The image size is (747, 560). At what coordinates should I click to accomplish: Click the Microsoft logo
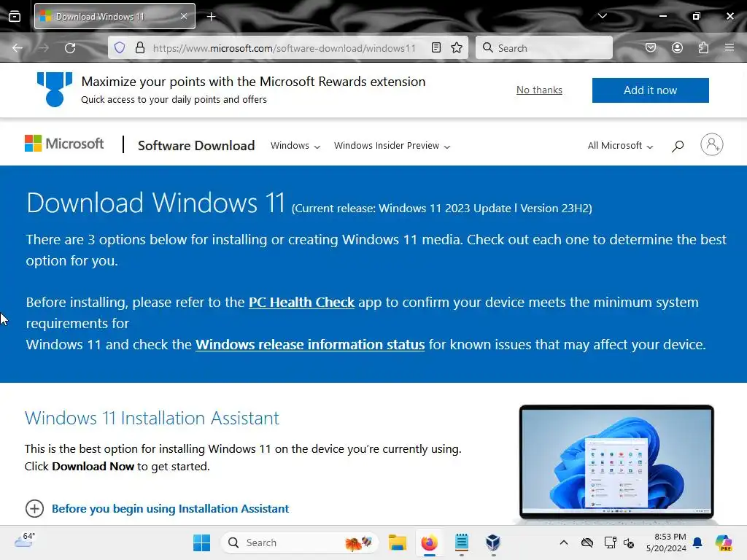pyautogui.click(x=64, y=144)
